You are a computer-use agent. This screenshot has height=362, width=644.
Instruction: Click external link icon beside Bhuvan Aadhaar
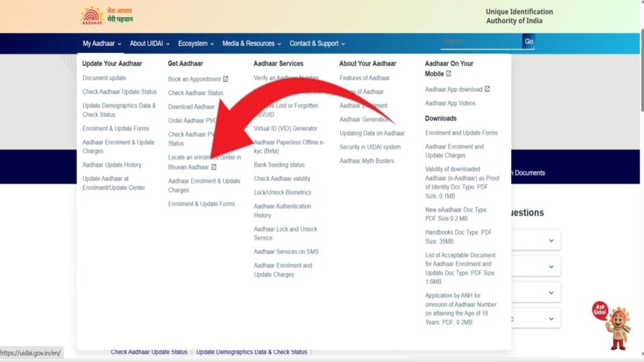(214, 167)
